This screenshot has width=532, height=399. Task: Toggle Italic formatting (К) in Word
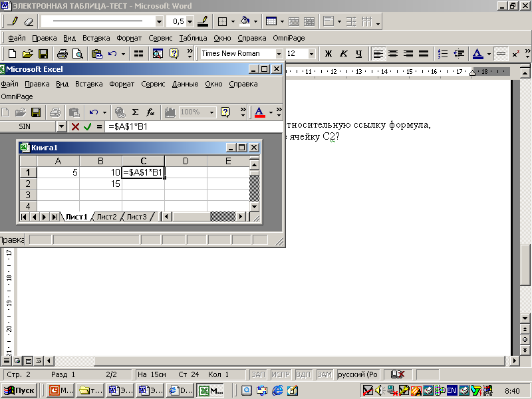click(343, 54)
